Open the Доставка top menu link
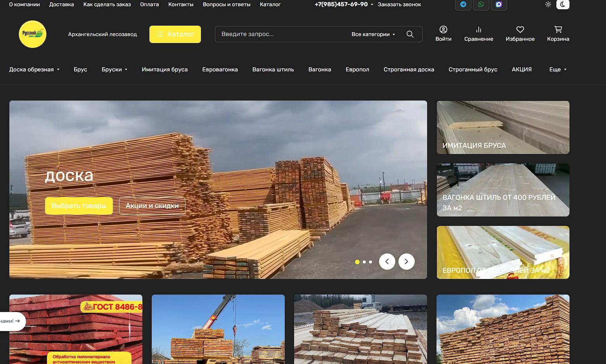The height and width of the screenshot is (364, 606). [61, 5]
